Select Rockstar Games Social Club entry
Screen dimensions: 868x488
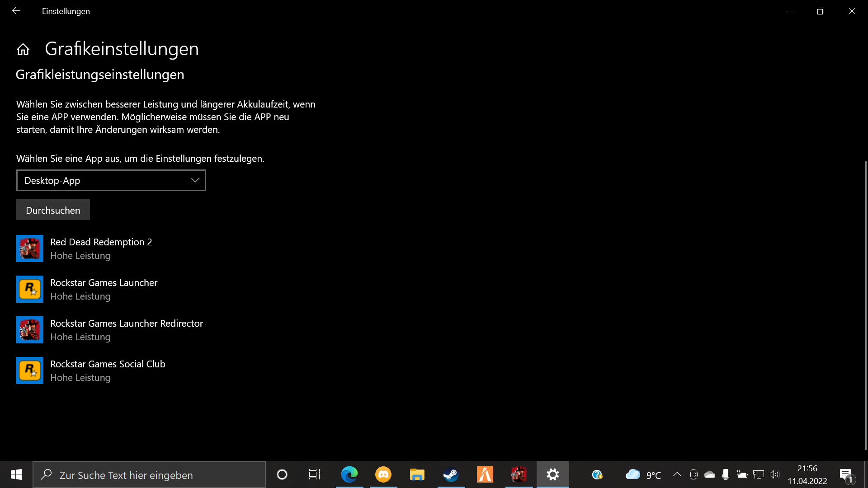[x=108, y=371]
